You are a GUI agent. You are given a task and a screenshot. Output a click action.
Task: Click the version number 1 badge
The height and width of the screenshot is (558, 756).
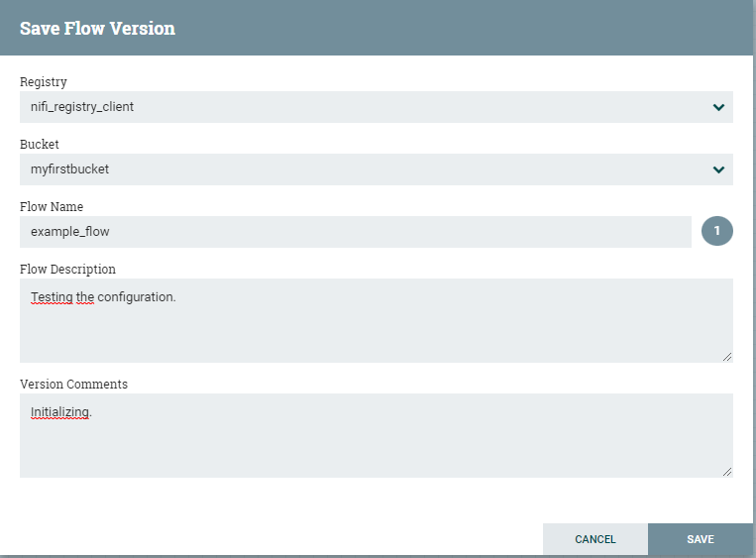point(717,232)
